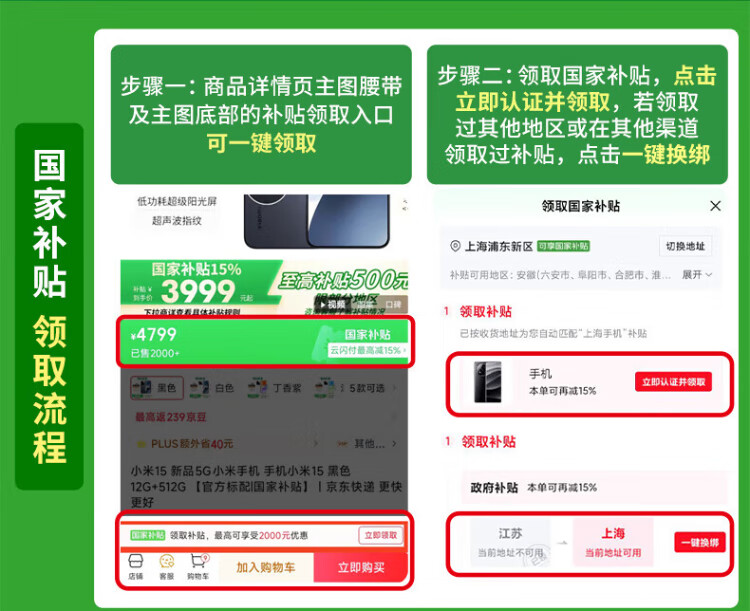Select the 黑色 color option
The height and width of the screenshot is (611, 750).
coord(157,388)
